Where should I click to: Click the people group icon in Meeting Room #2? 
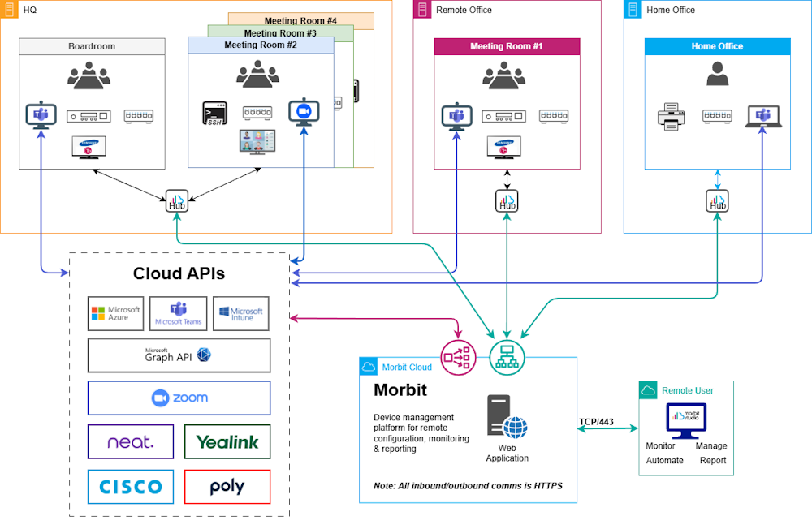point(258,74)
